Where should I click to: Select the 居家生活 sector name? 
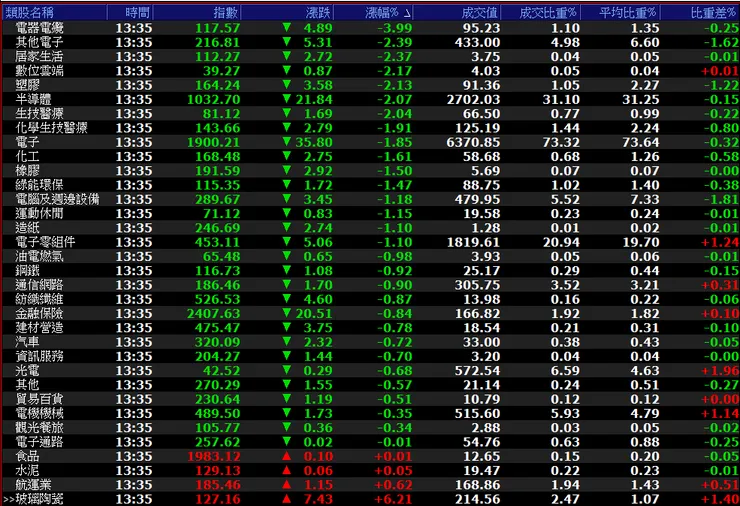pyautogui.click(x=39, y=57)
